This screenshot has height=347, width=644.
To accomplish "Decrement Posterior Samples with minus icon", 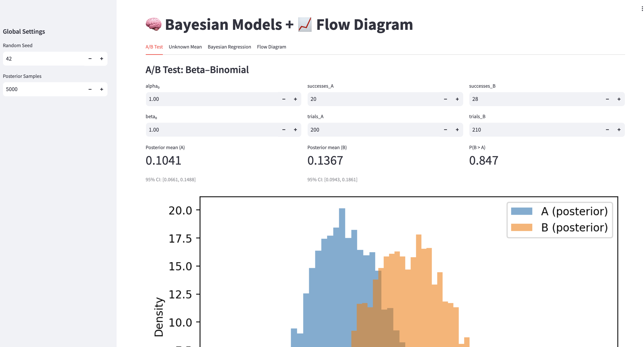I will [90, 89].
